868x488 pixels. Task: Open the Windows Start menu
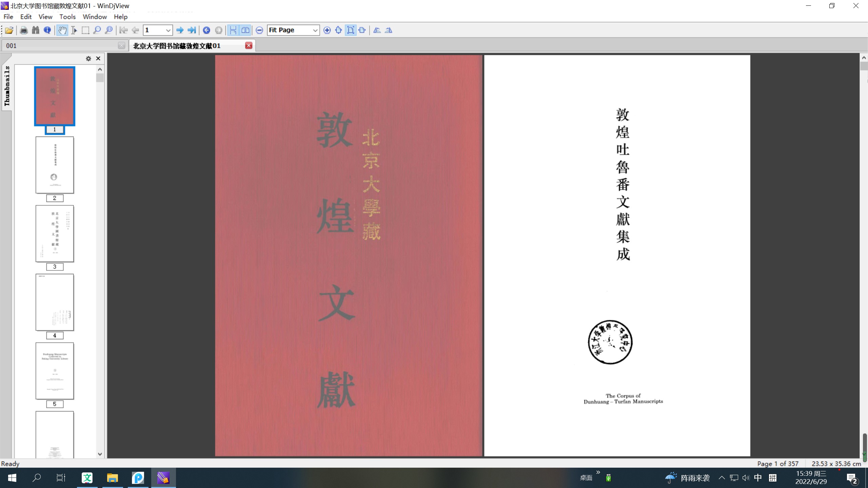(12, 478)
